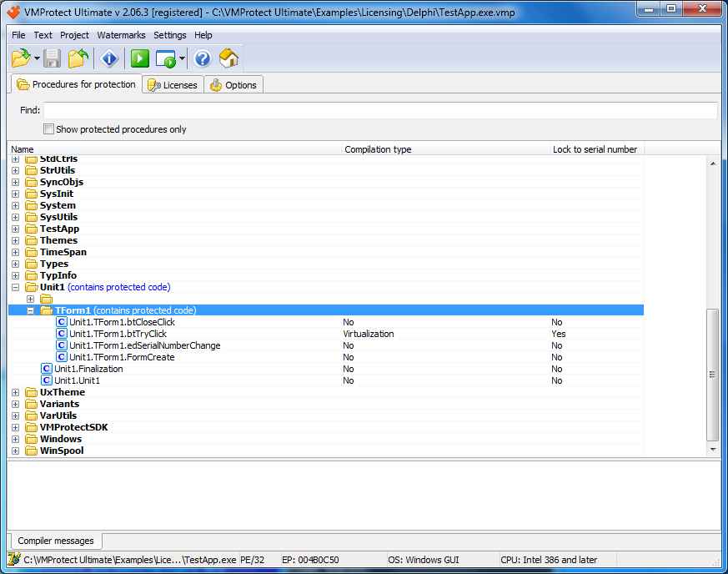Click the Save project floppy icon
Image resolution: width=728 pixels, height=574 pixels.
(53, 58)
